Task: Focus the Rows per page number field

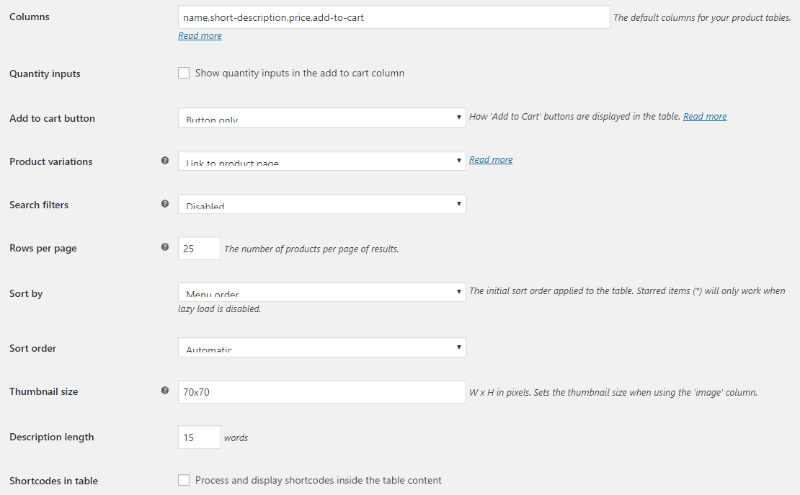Action: (199, 249)
